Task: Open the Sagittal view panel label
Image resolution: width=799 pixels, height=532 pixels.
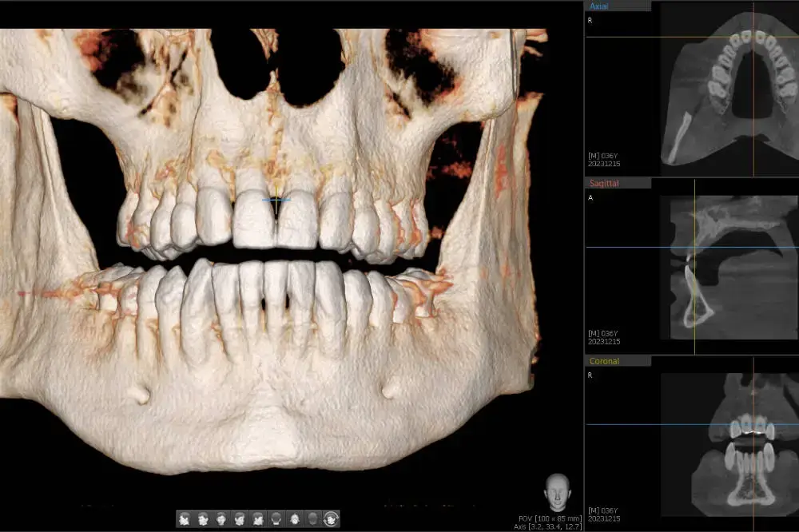Action: (x=604, y=183)
